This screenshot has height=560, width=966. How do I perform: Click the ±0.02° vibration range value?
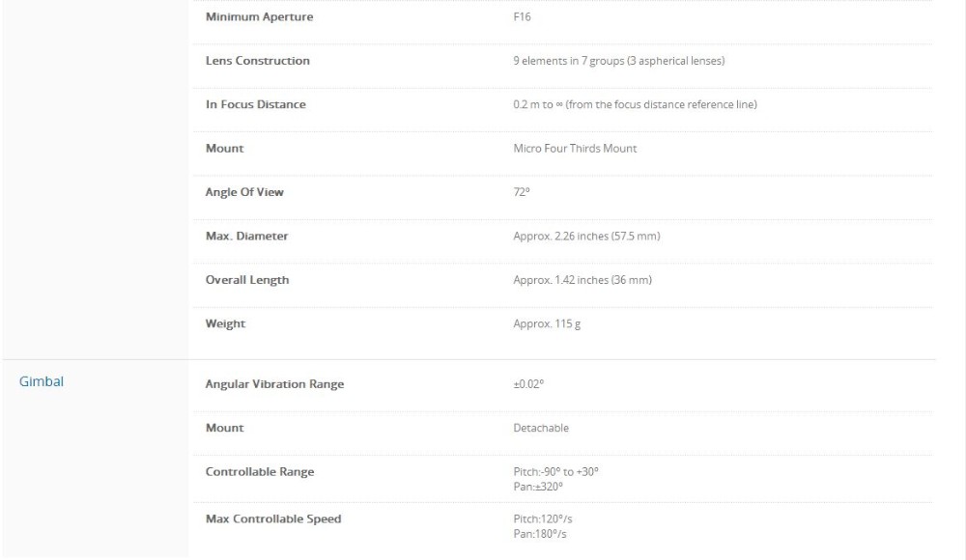[528, 384]
